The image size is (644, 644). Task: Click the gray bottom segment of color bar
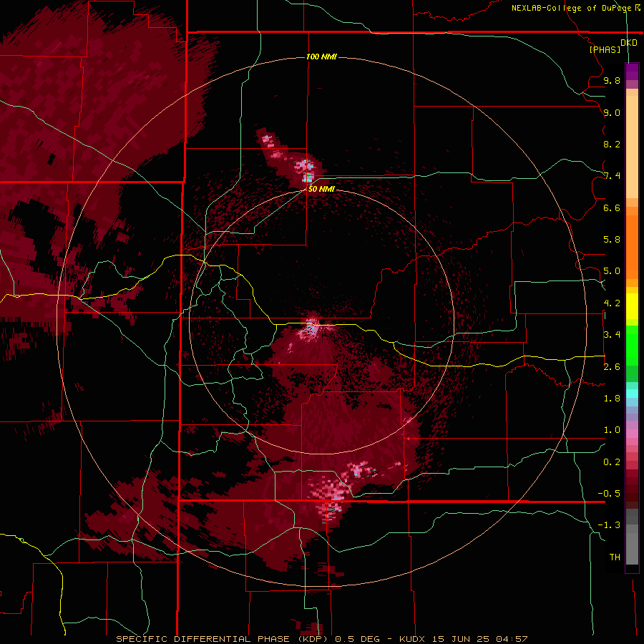click(x=632, y=538)
